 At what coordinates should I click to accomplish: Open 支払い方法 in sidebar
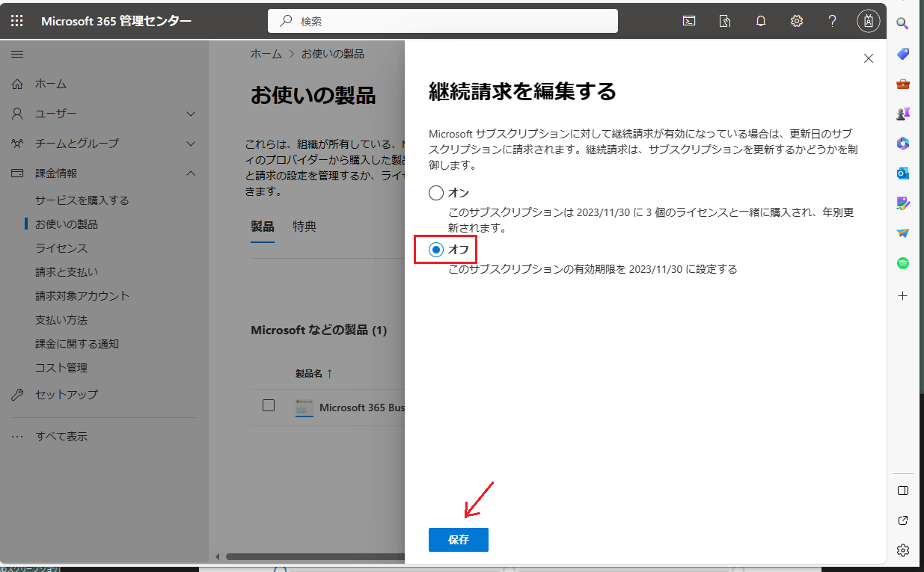[61, 320]
